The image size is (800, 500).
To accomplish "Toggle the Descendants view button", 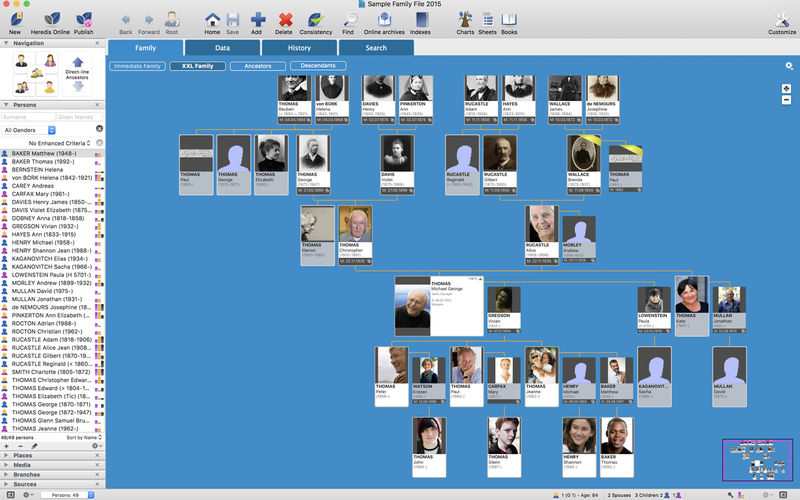I will click(318, 65).
